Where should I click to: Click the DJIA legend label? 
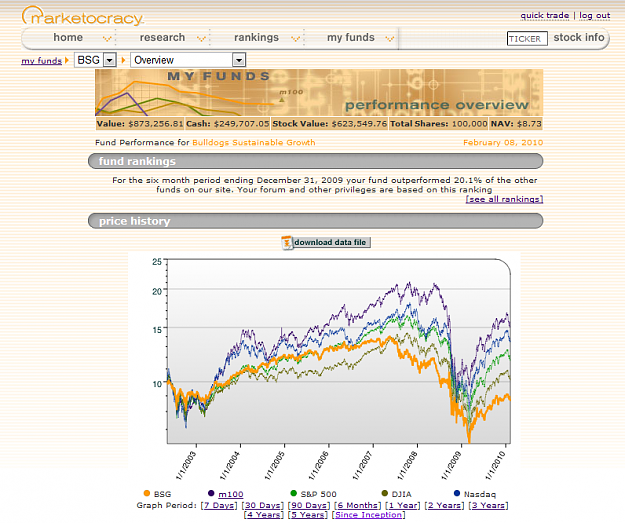401,494
